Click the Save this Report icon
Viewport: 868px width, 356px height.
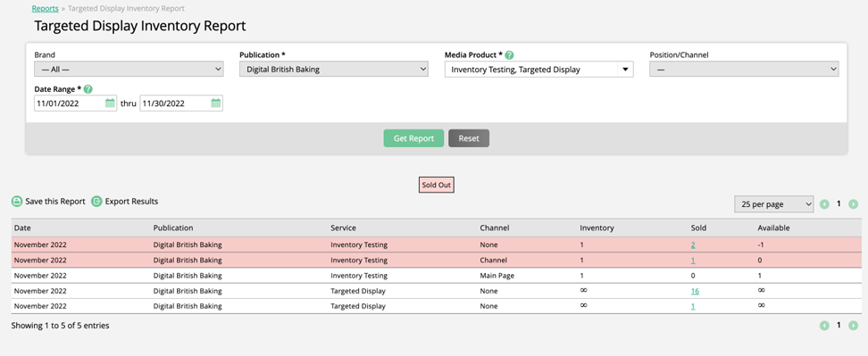(17, 202)
